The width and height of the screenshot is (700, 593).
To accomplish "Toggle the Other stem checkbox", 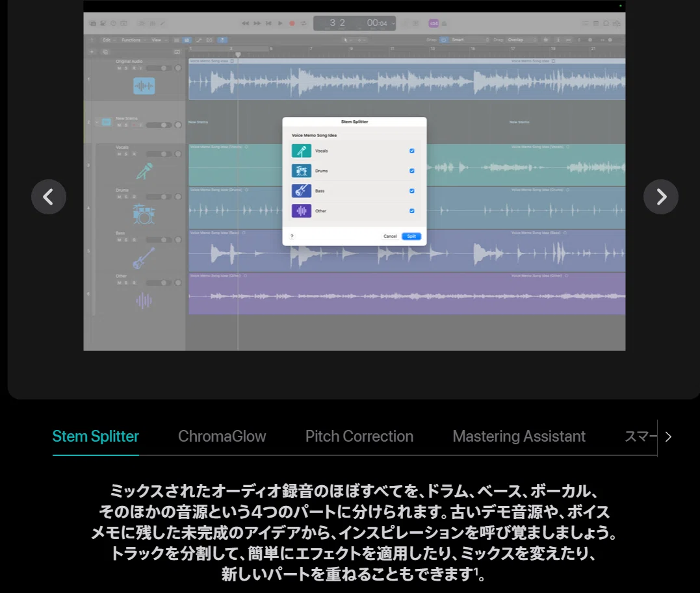I will pos(412,211).
